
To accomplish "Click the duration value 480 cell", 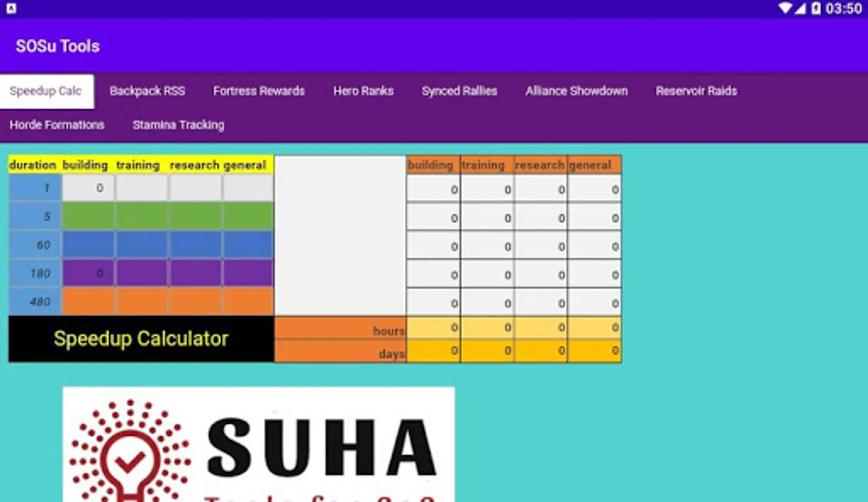I will click(35, 302).
